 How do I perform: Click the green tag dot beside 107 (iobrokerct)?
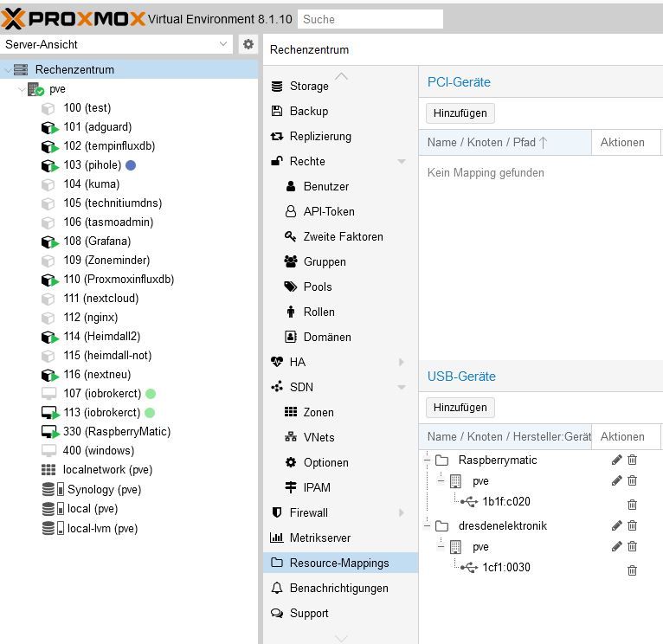151,394
